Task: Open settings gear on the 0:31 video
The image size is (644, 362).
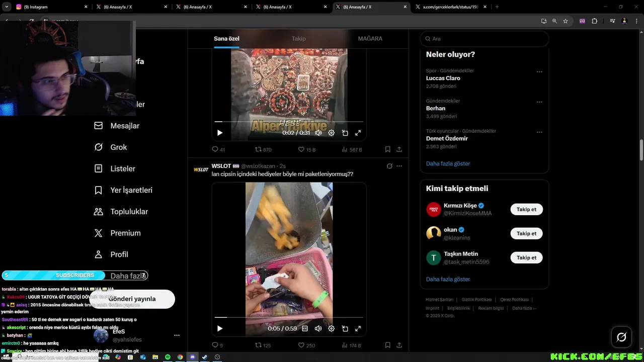Action: 332,133
